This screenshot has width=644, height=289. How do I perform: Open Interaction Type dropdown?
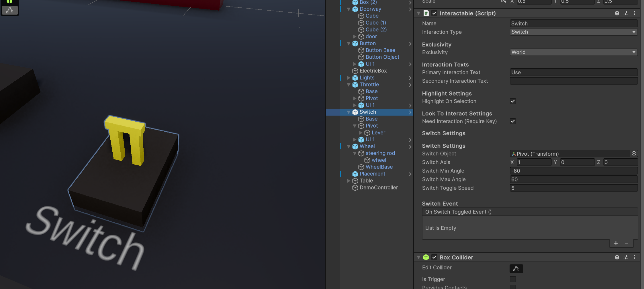pyautogui.click(x=574, y=32)
